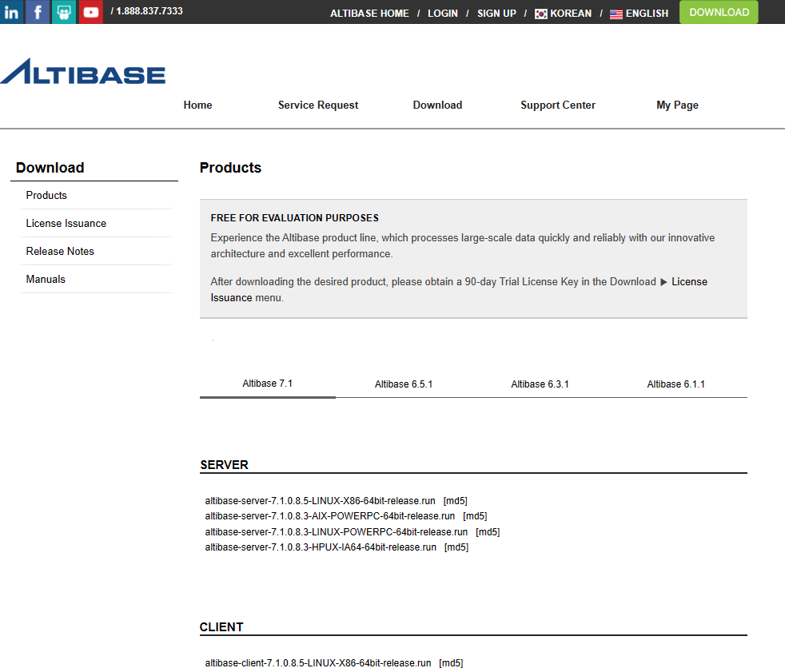The image size is (785, 672).
Task: Click the US flag icon
Action: tap(616, 14)
